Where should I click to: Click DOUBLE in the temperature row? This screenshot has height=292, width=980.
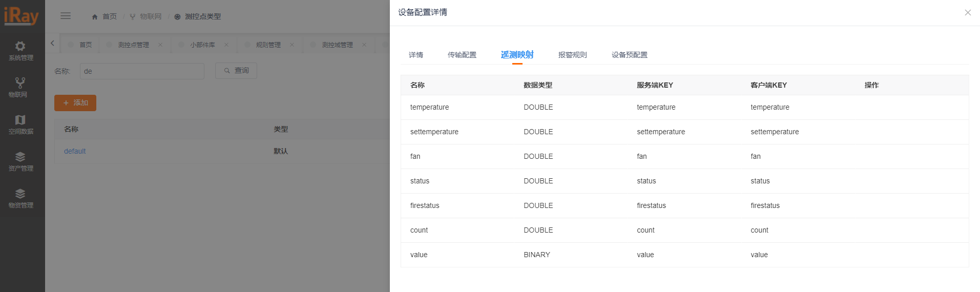(x=538, y=107)
